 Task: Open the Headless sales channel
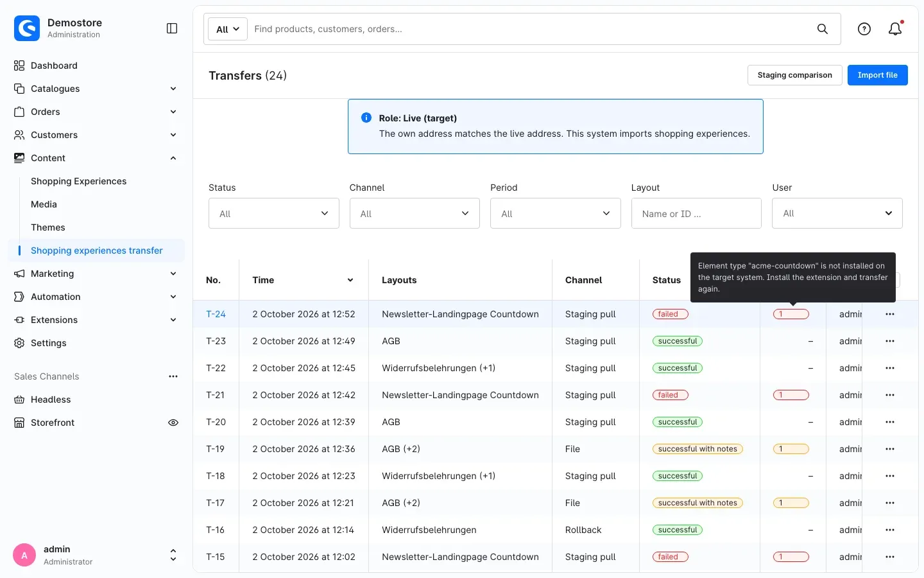tap(51, 399)
